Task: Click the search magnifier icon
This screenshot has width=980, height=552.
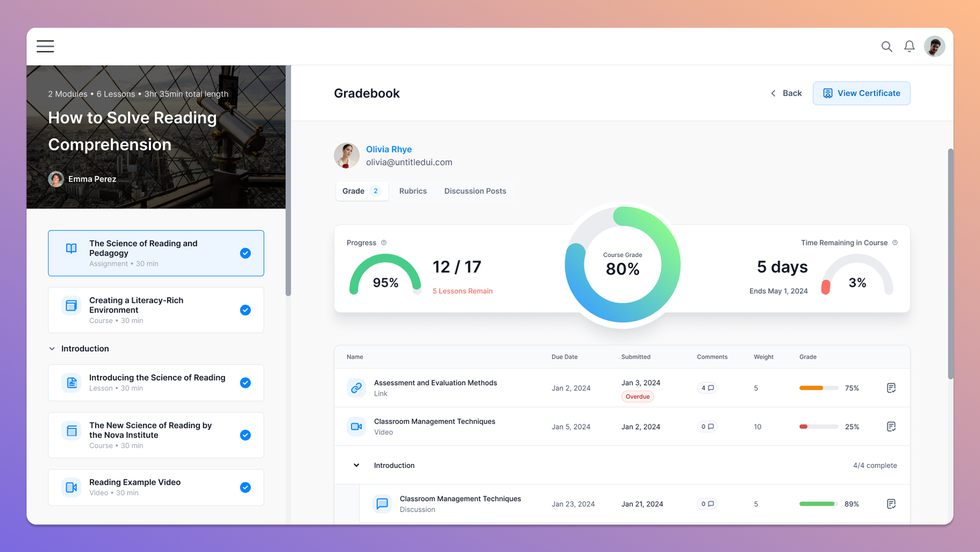Action: pos(887,46)
